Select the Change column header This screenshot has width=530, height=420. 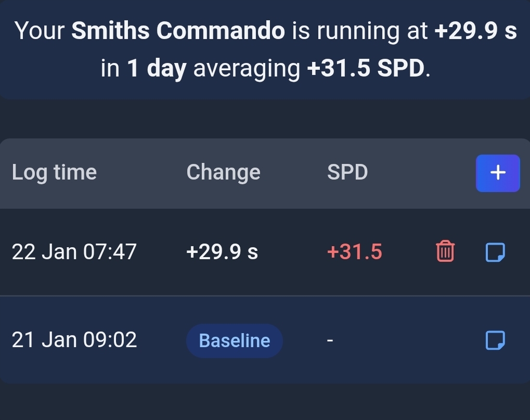tap(223, 172)
